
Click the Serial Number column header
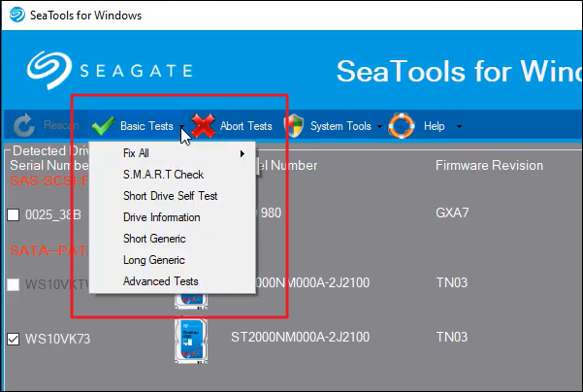(x=49, y=165)
